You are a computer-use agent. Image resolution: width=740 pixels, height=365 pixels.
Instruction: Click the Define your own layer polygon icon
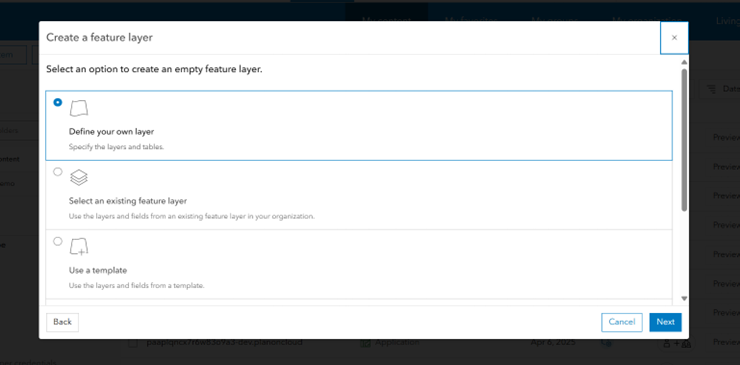pyautogui.click(x=79, y=108)
